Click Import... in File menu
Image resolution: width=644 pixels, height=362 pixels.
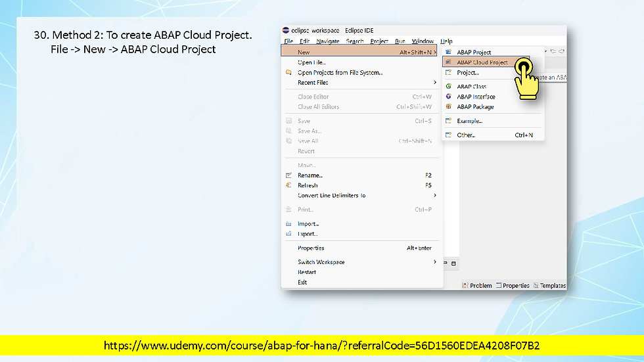pyautogui.click(x=308, y=223)
